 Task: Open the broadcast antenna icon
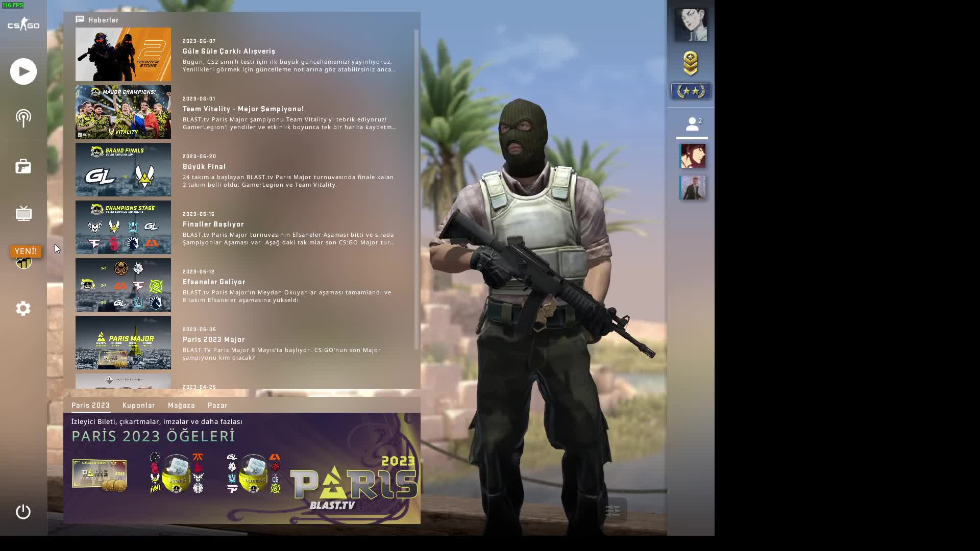pos(23,118)
